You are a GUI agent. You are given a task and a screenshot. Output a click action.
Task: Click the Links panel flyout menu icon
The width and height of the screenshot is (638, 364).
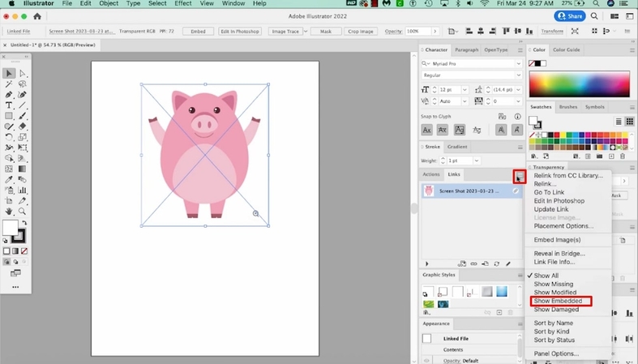coord(519,175)
